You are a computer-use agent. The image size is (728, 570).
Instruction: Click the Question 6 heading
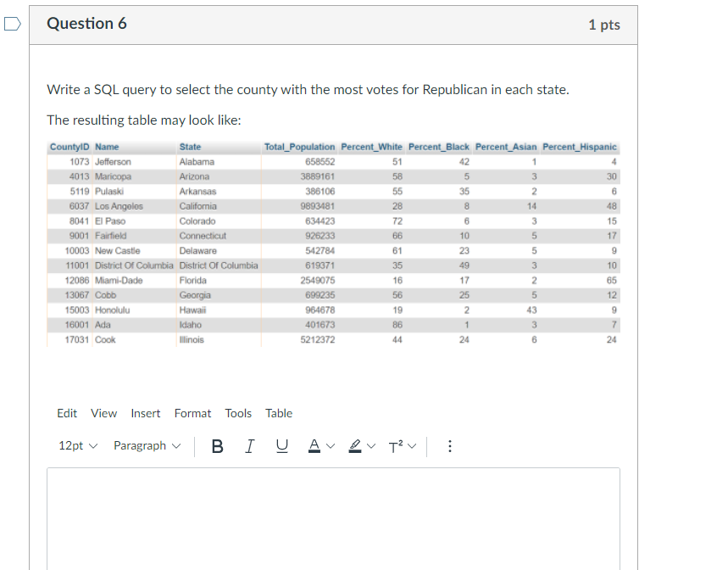pos(86,24)
